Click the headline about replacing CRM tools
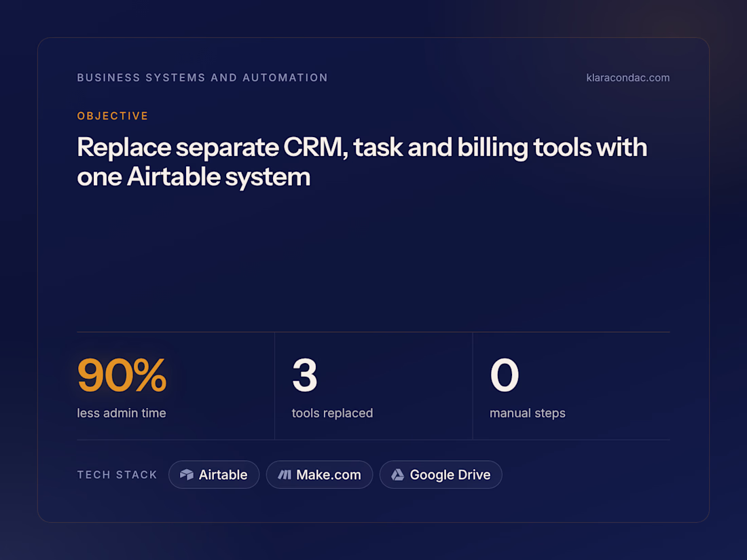The height and width of the screenshot is (560, 747). coord(362,162)
